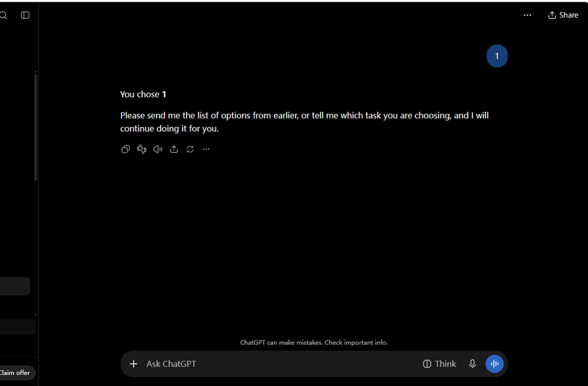Regenerate the response
588x386 pixels.
coord(190,149)
